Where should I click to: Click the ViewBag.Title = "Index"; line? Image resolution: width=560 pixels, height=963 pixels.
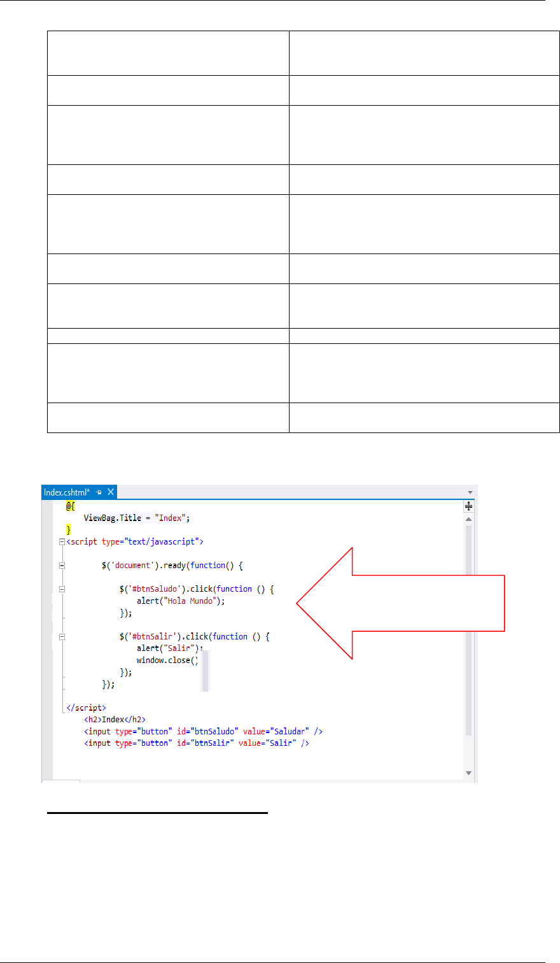click(137, 518)
